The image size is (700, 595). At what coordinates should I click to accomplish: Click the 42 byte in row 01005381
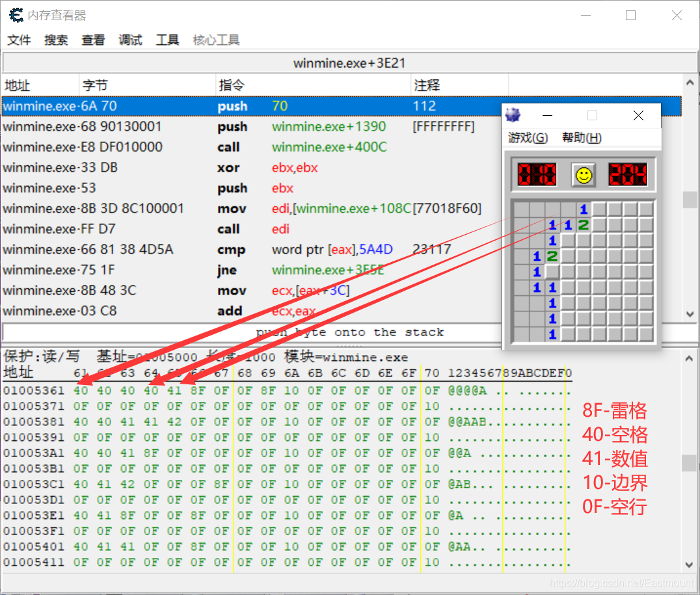coord(174,422)
